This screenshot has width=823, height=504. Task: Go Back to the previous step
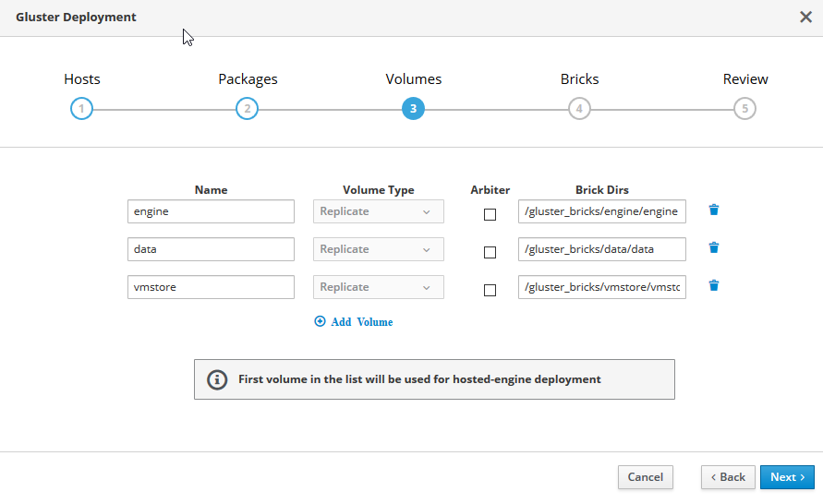click(728, 477)
